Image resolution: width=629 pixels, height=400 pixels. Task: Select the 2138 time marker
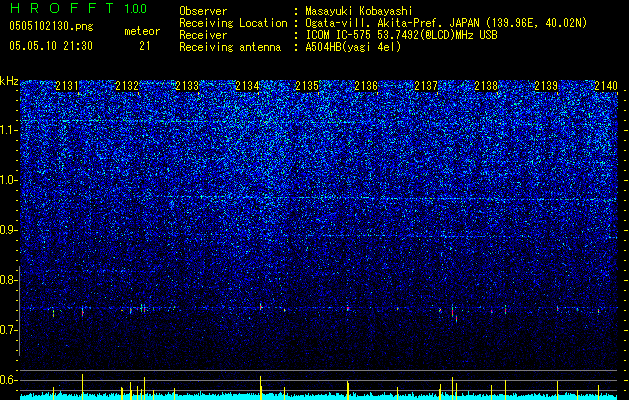pyautogui.click(x=486, y=86)
